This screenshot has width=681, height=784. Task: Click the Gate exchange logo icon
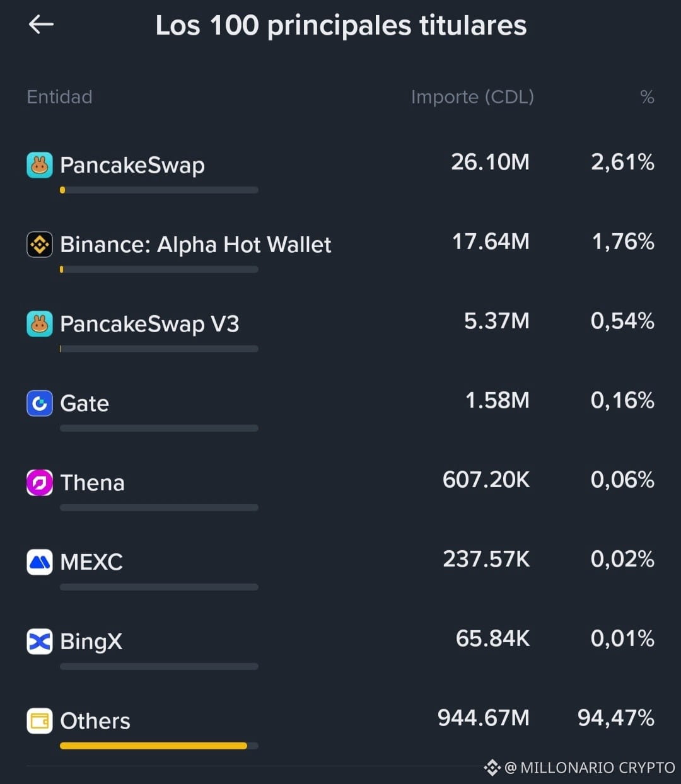tap(40, 403)
